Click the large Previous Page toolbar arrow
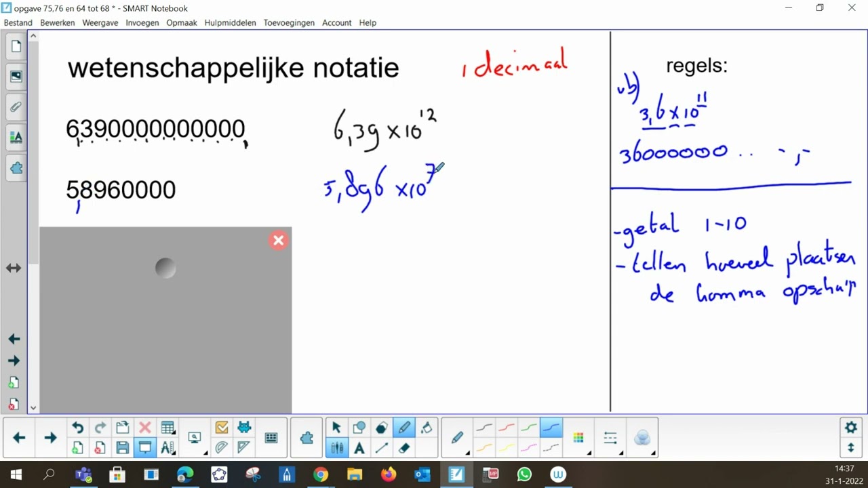The height and width of the screenshot is (488, 868). pyautogui.click(x=20, y=438)
